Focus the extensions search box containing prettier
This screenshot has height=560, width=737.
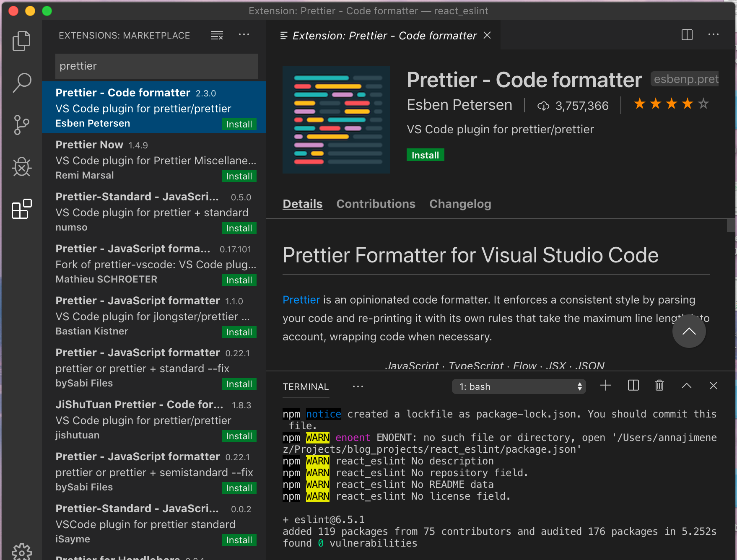tap(156, 66)
